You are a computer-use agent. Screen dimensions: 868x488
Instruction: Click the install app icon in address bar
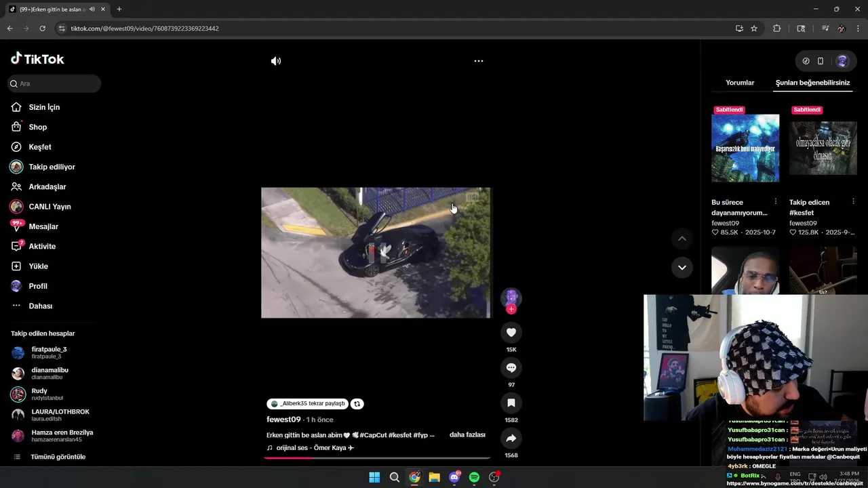[x=739, y=28]
